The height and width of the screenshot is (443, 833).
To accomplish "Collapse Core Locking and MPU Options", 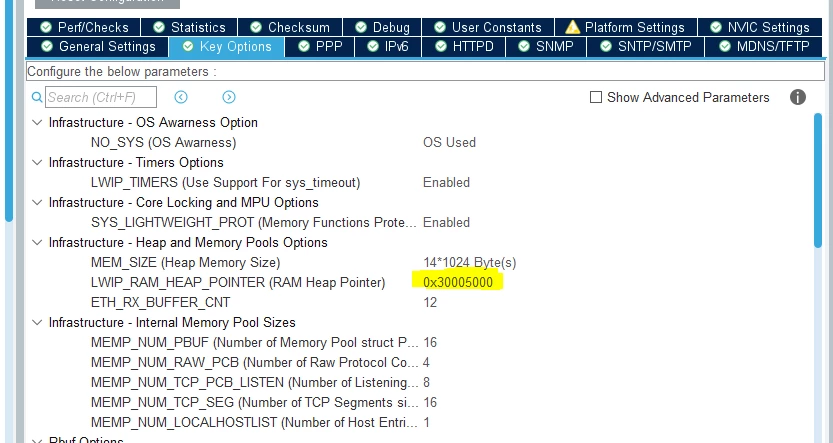I will [x=37, y=202].
